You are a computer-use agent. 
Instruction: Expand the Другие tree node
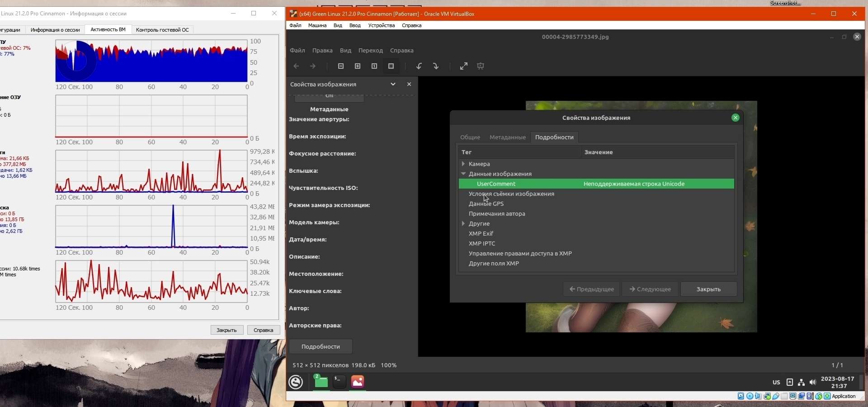(463, 223)
